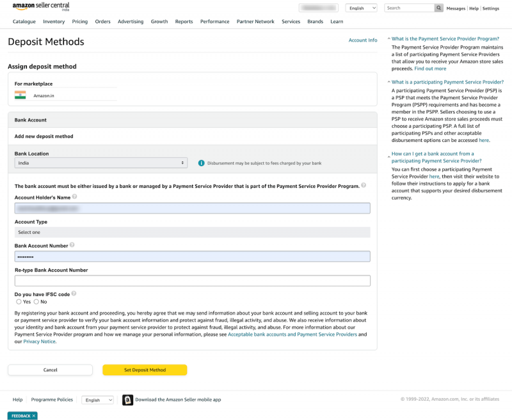Click the top Search field

(409, 8)
